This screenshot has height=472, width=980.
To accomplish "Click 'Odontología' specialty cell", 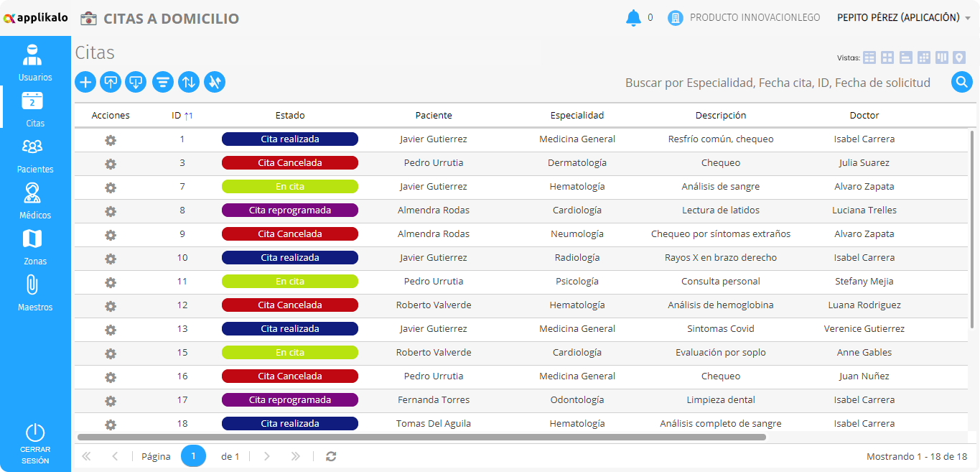I will pyautogui.click(x=577, y=400).
